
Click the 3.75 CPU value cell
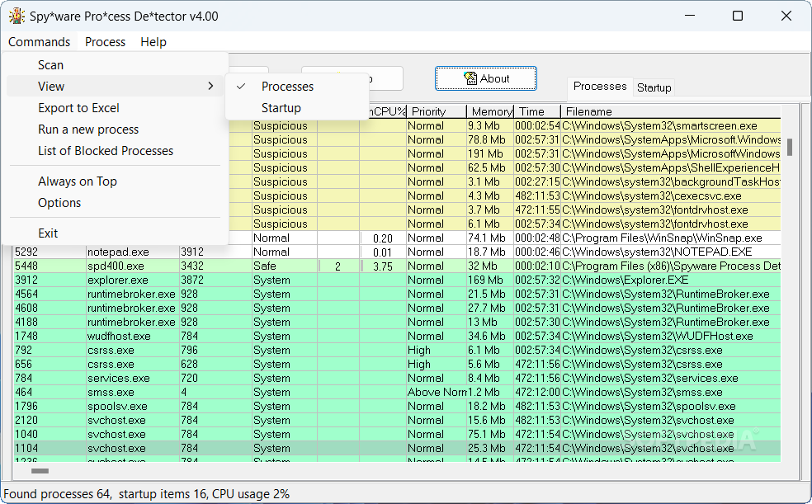[x=383, y=266]
